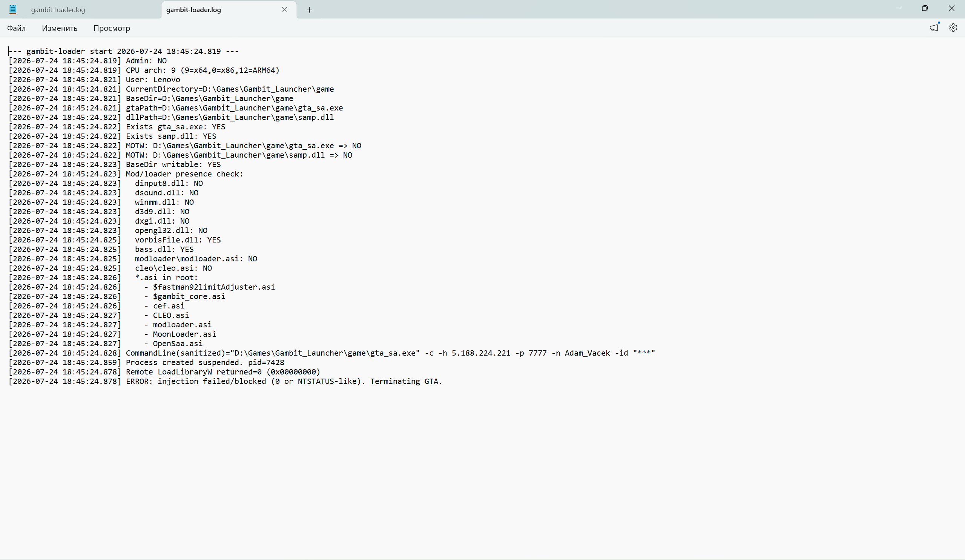Click the 'opengl32.dll: NO' entry
Screen dimensions: 965x560
coord(108,230)
